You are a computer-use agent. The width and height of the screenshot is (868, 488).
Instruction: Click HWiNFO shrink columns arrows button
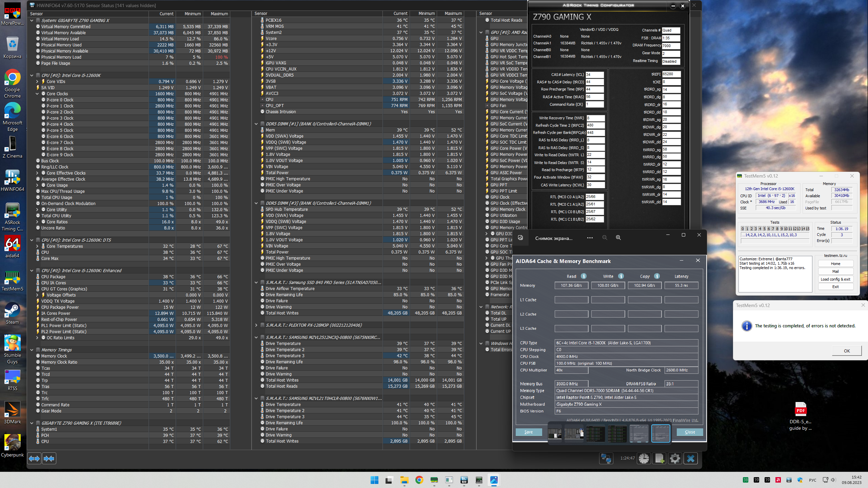coord(49,459)
